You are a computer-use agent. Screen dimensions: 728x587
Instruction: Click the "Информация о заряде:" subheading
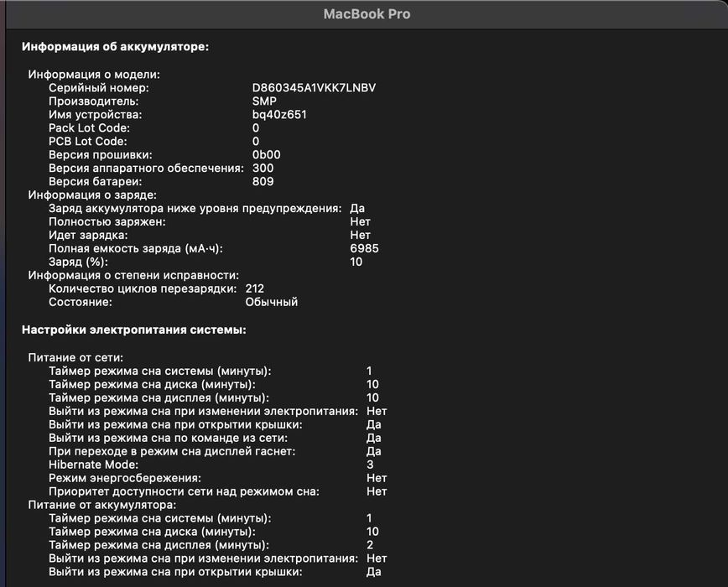[92, 195]
